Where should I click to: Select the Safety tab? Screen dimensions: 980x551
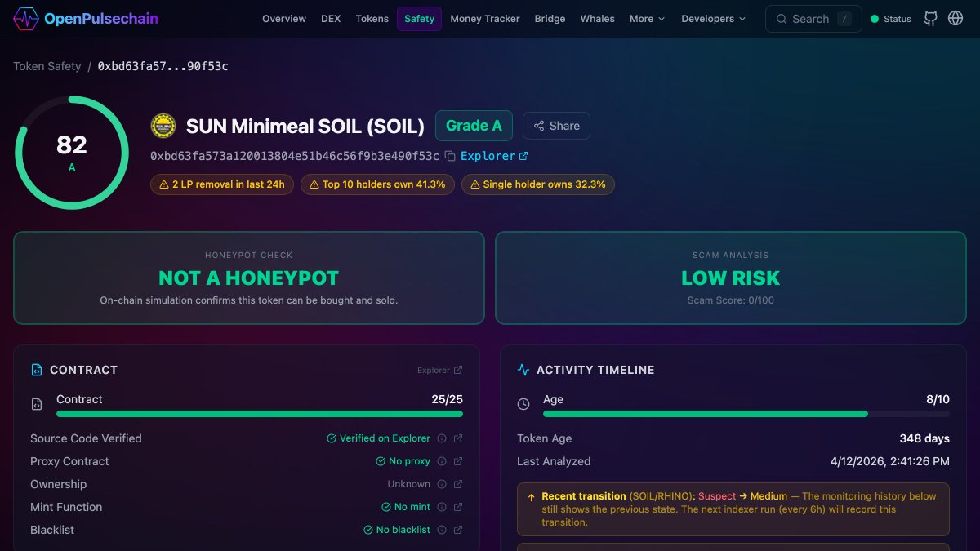pos(420,19)
